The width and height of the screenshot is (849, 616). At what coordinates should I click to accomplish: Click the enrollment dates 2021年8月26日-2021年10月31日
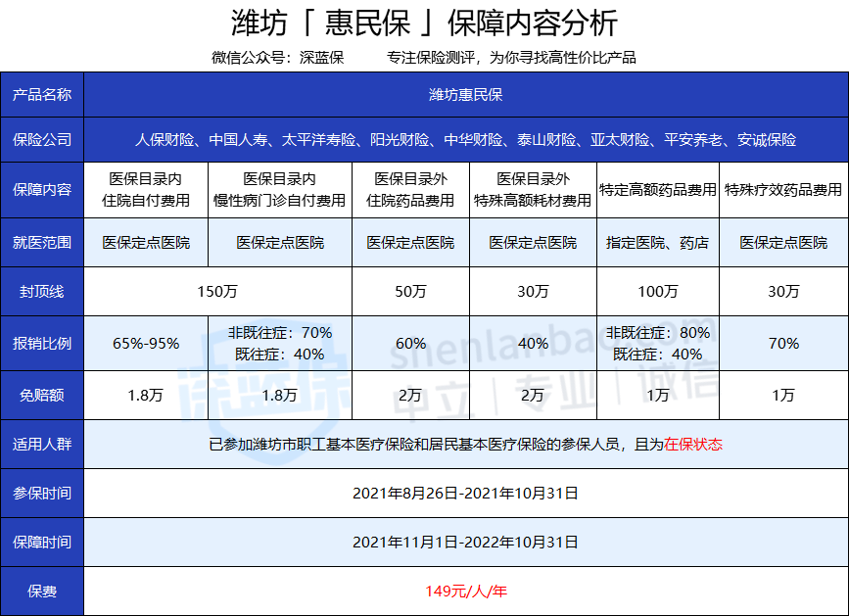click(x=465, y=493)
